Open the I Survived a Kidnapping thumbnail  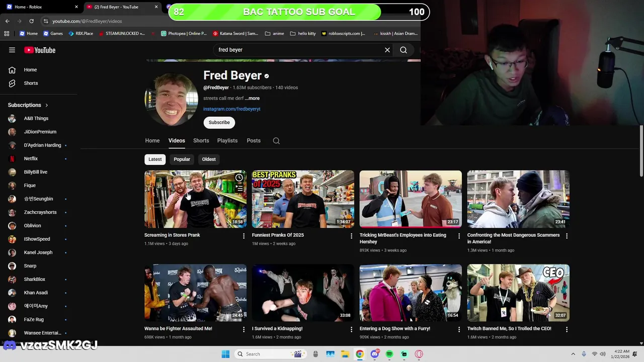pos(303,293)
